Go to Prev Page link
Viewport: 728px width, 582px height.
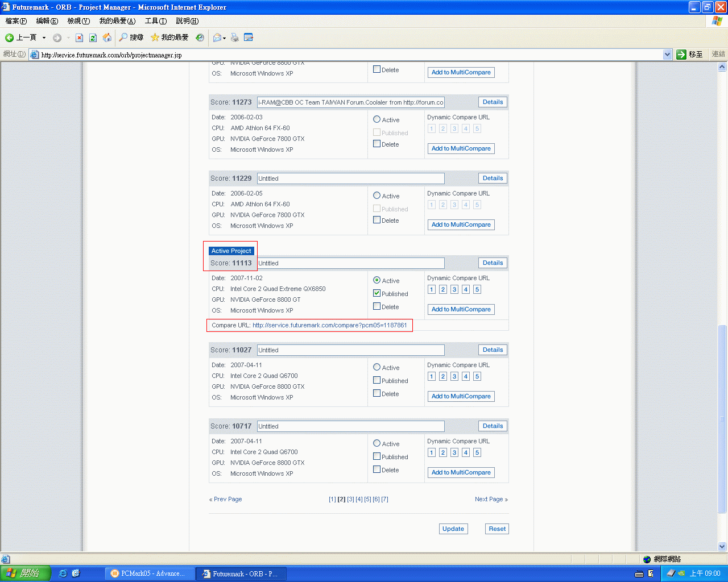226,499
